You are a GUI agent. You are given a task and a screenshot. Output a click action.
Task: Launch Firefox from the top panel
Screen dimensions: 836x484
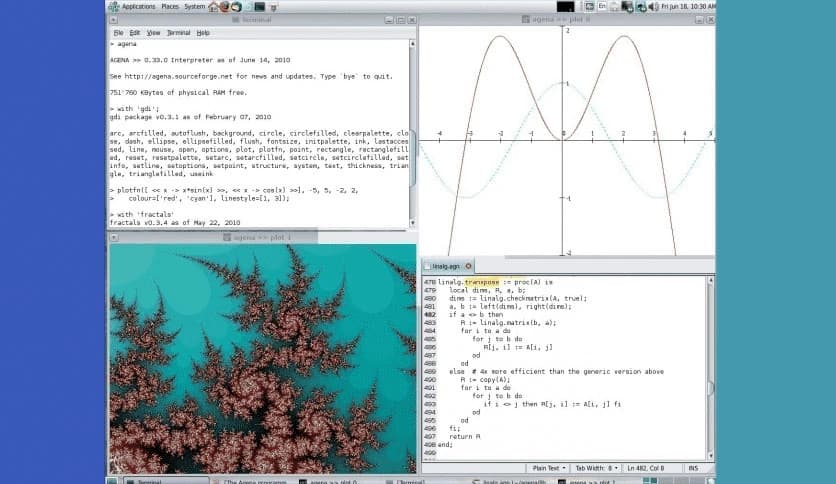[224, 6]
